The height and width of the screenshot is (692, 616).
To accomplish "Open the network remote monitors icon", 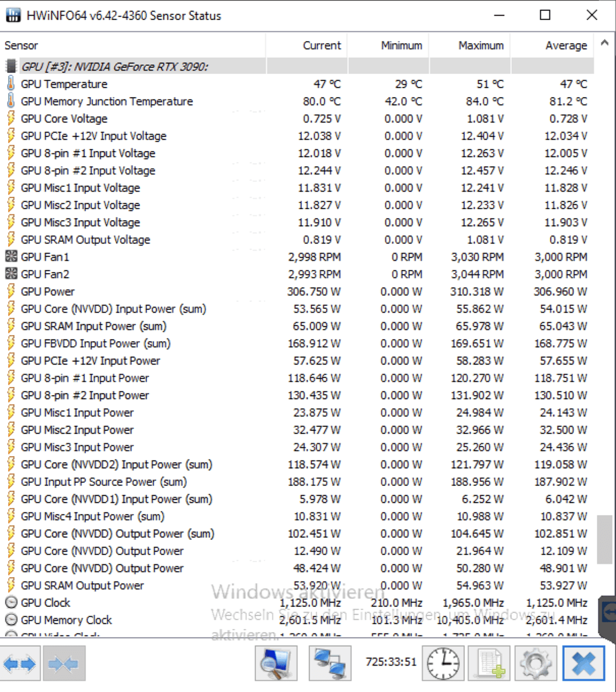I will (330, 663).
